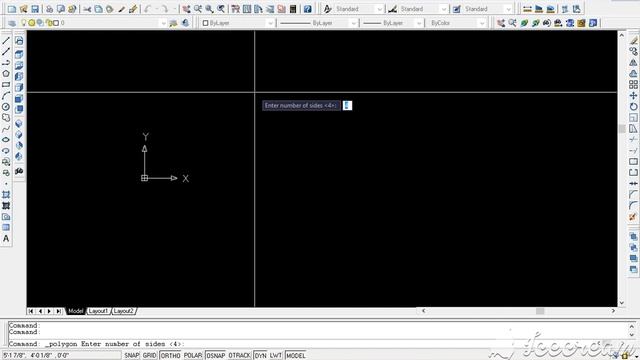Toggle MODEL space button in the status bar
Screen dimensions: 640x360
click(296, 356)
